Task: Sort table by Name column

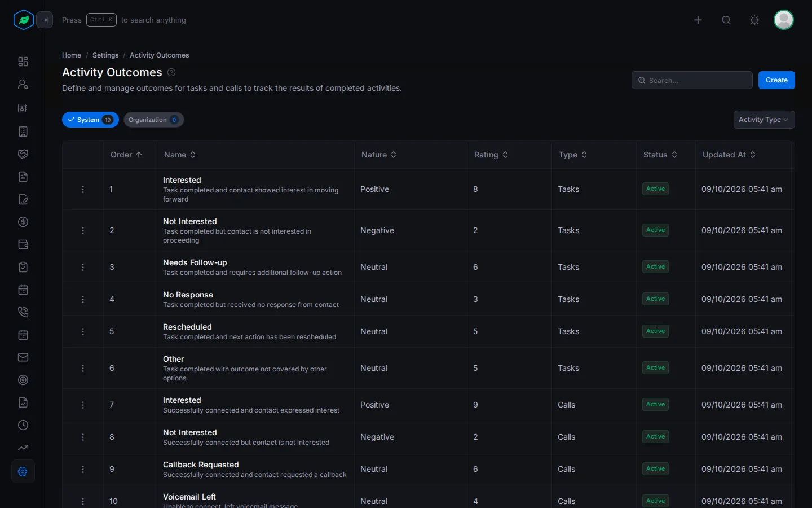Action: pos(180,155)
